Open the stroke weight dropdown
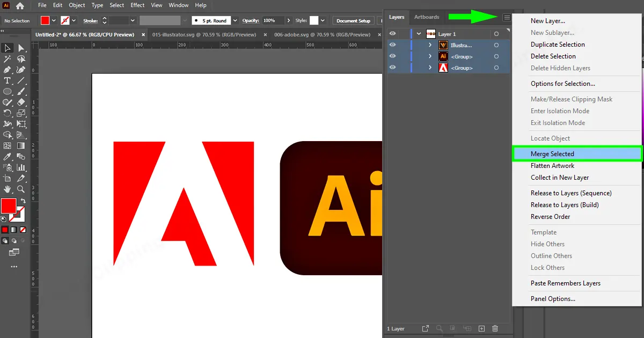Image resolution: width=644 pixels, height=338 pixels. pyautogui.click(x=133, y=20)
